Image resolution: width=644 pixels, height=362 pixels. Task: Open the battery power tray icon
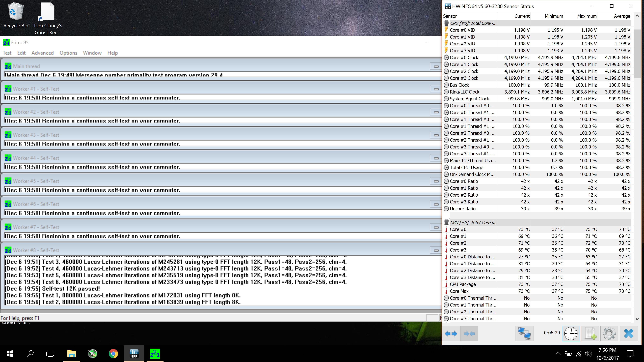tap(568, 353)
